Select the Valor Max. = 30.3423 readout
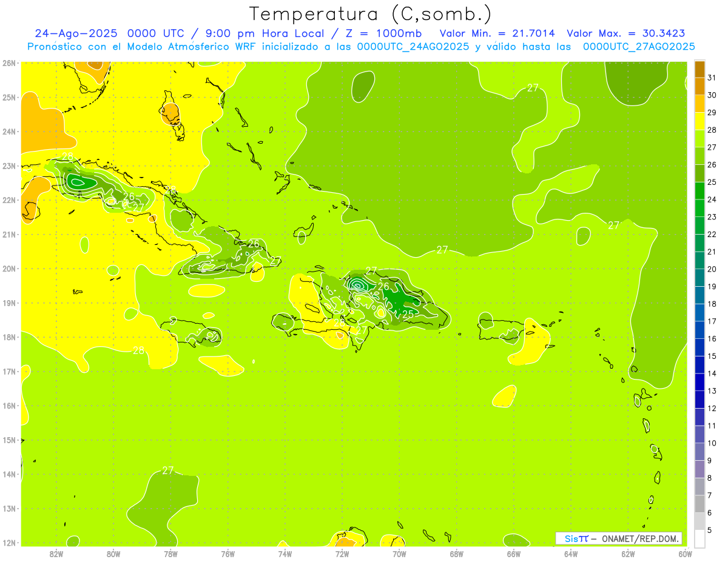Image resolution: width=728 pixels, height=562 pixels. (x=626, y=33)
